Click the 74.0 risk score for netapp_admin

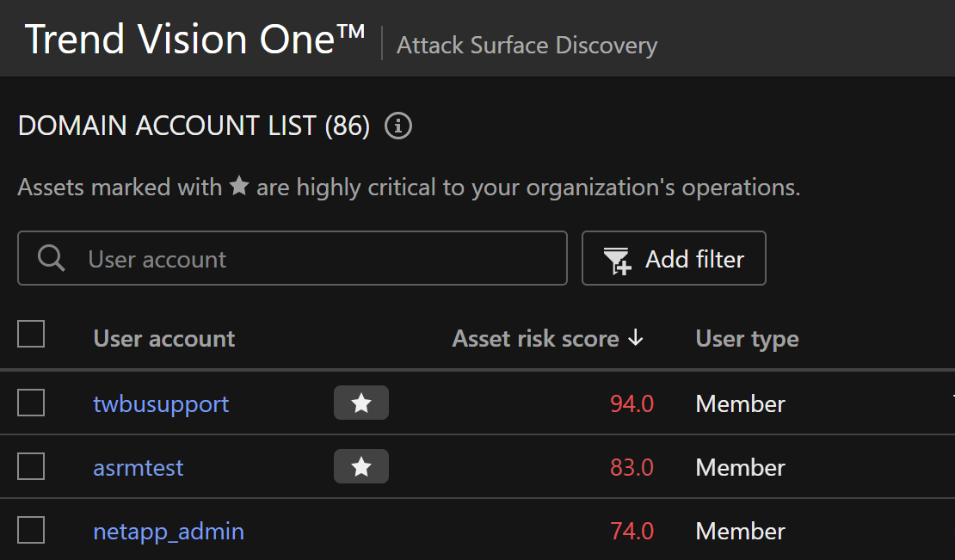(632, 531)
